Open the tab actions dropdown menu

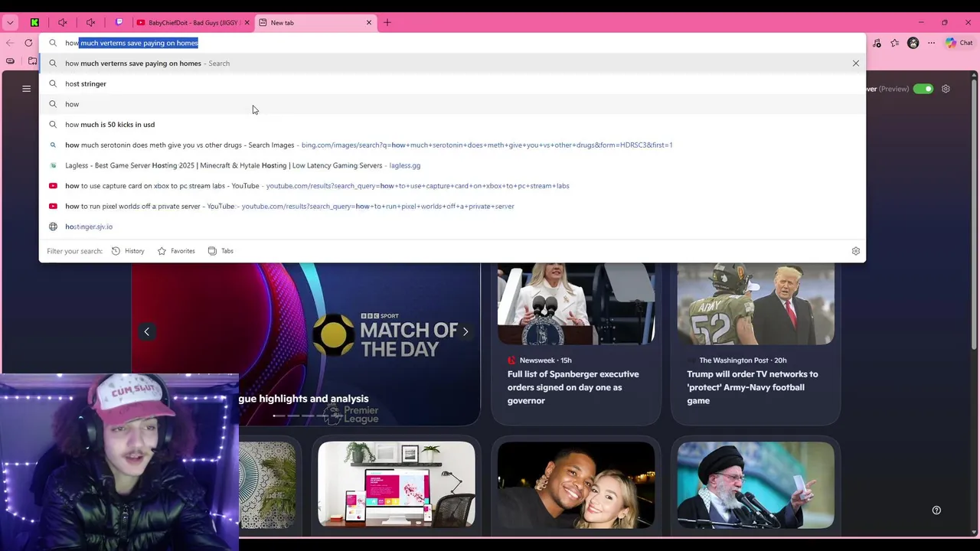(x=10, y=22)
